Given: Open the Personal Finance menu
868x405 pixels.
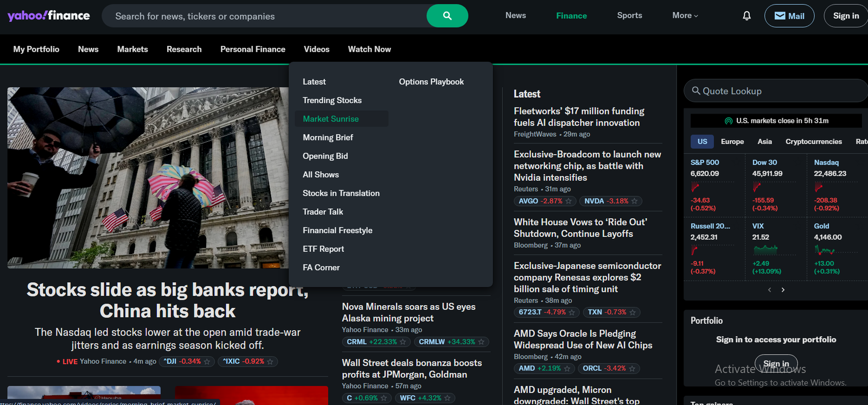Looking at the screenshot, I should [253, 49].
